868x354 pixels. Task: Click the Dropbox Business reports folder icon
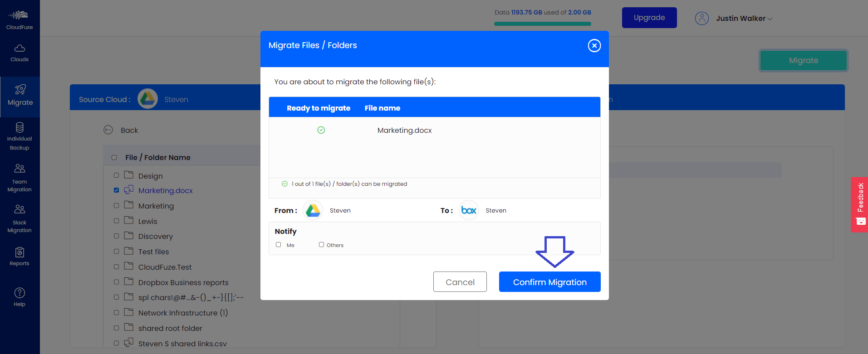tap(129, 281)
